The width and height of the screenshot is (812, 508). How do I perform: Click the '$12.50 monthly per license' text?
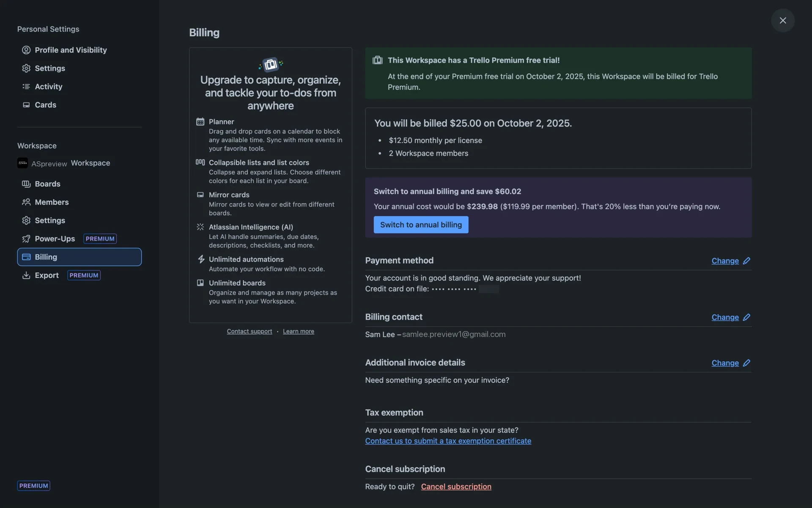[x=435, y=140]
